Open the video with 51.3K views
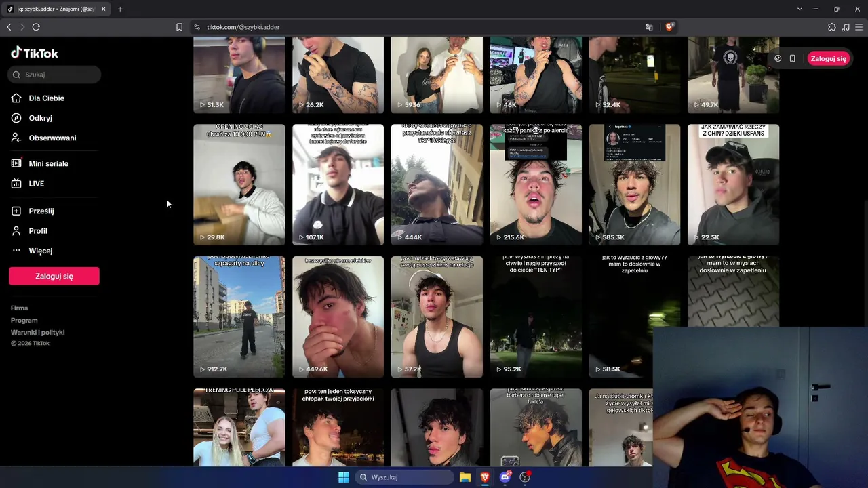868x488 pixels. (x=239, y=75)
